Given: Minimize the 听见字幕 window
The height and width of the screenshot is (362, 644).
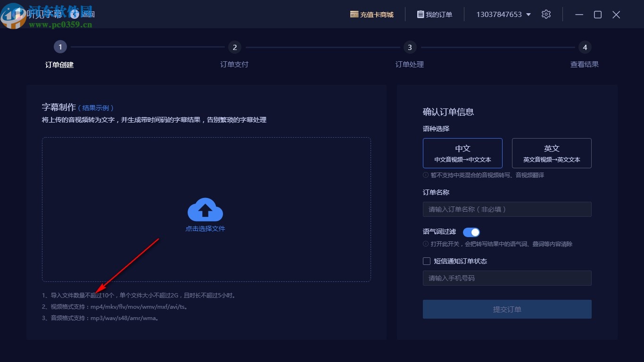Looking at the screenshot, I should coord(580,15).
